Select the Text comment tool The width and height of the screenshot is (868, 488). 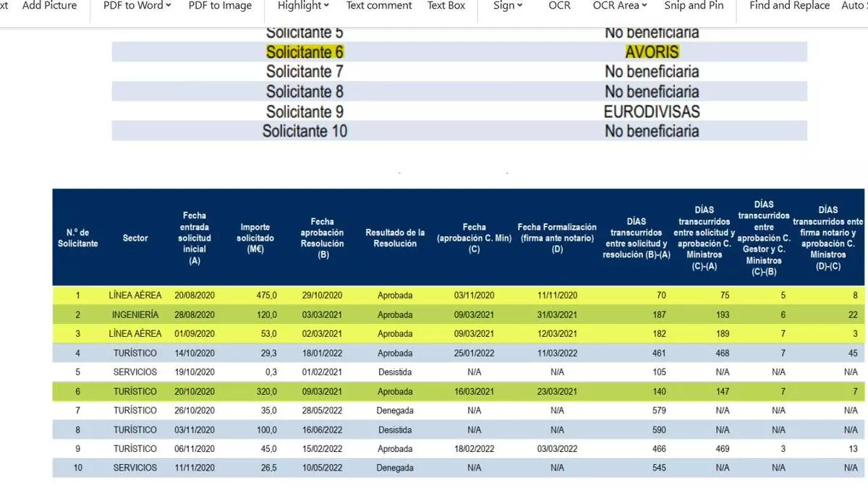click(378, 6)
